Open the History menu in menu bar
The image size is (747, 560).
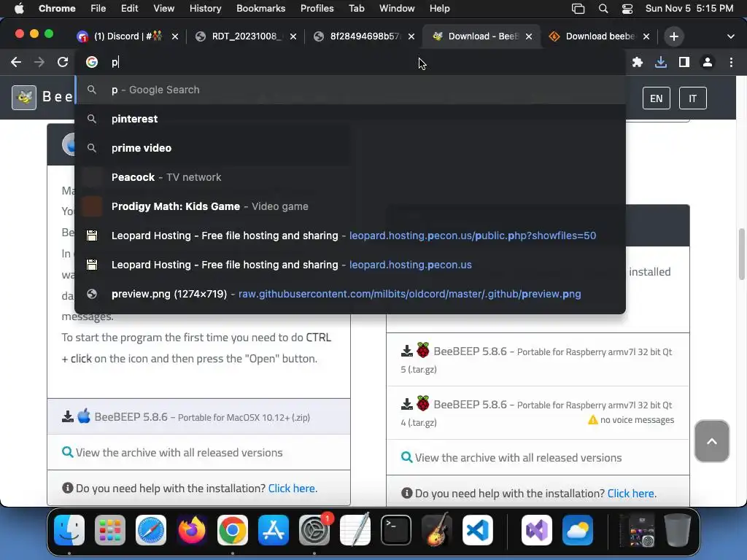(x=205, y=9)
